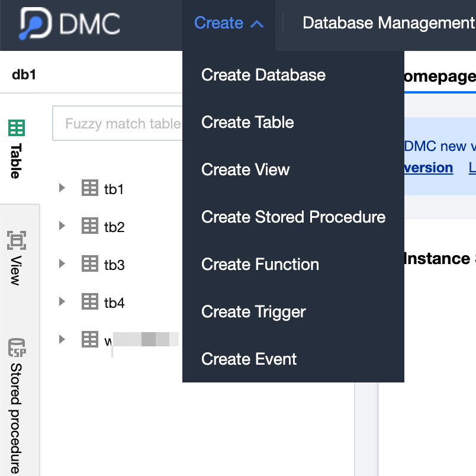The width and height of the screenshot is (476, 476).
Task: Pick Create Stored Procedure option
Action: [293, 217]
